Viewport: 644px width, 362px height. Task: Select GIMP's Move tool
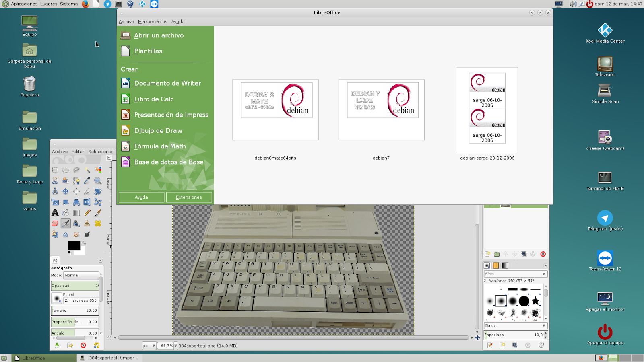coord(66,191)
